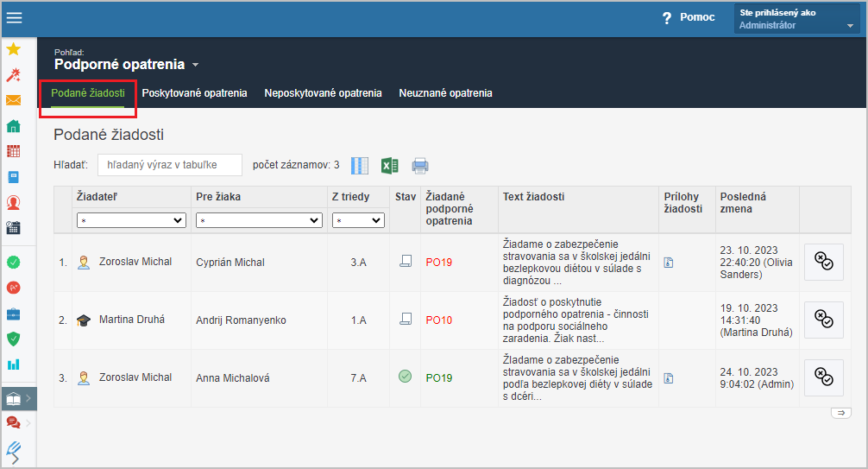This screenshot has height=469, width=868.
Task: Open the Pre žiaka filter dropdown
Action: pos(259,220)
